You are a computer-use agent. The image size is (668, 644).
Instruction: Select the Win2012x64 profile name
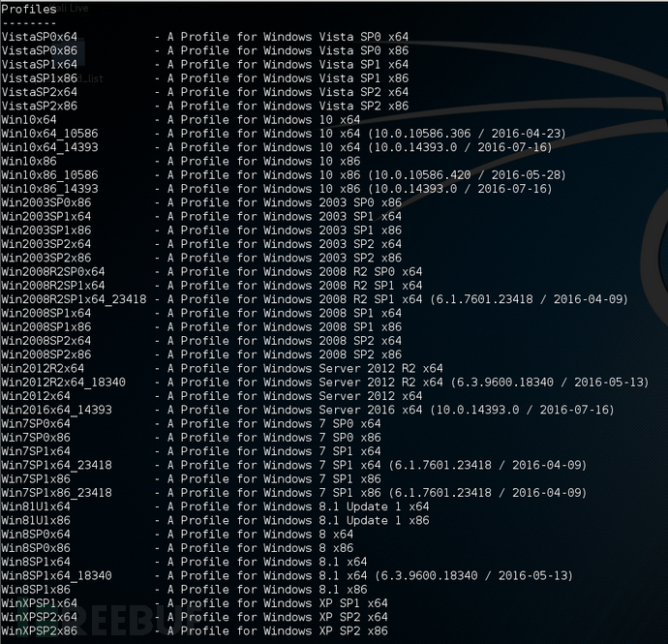36,396
